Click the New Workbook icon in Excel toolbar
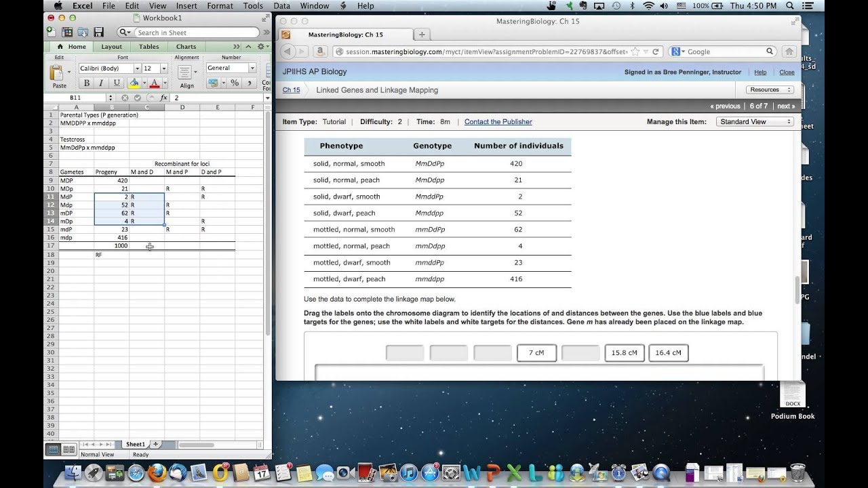Screen dimensions: 868x488 (x=53, y=33)
